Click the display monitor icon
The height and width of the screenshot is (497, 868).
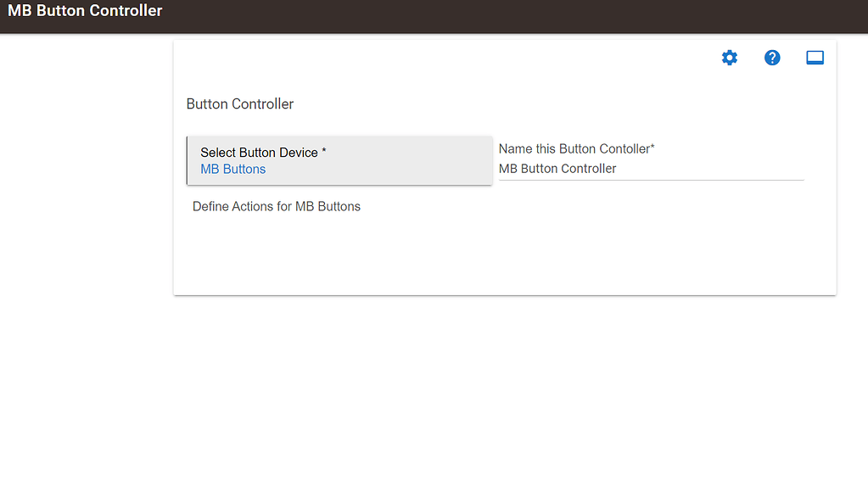point(815,58)
